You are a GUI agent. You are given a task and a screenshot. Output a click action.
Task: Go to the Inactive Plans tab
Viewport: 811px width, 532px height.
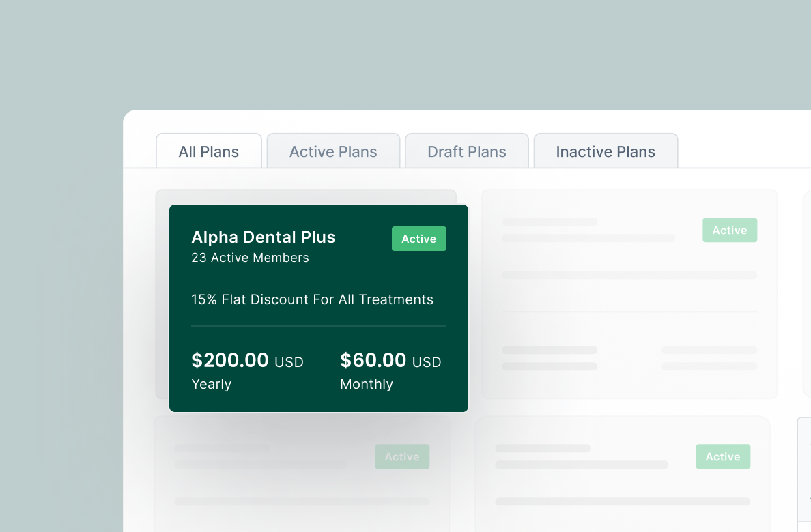(x=606, y=151)
